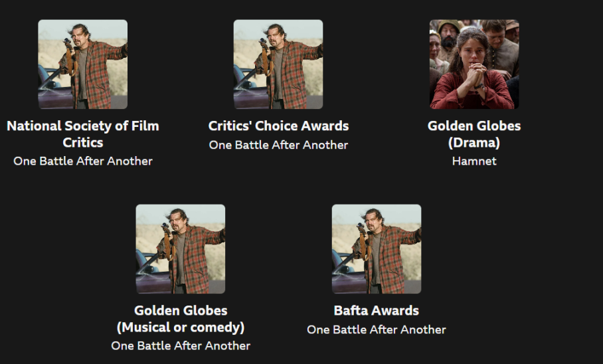Select the Golden Globes heading above (Drama)
The image size is (603, 364).
point(474,126)
